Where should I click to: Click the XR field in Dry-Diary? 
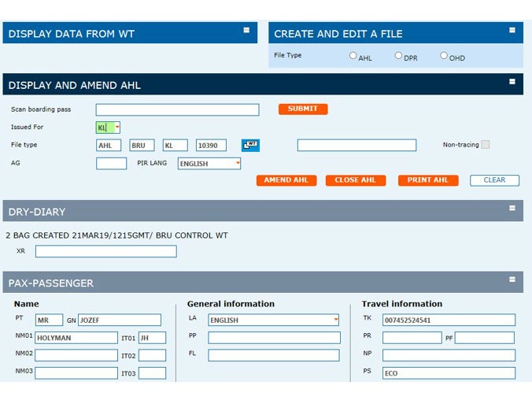(x=105, y=251)
